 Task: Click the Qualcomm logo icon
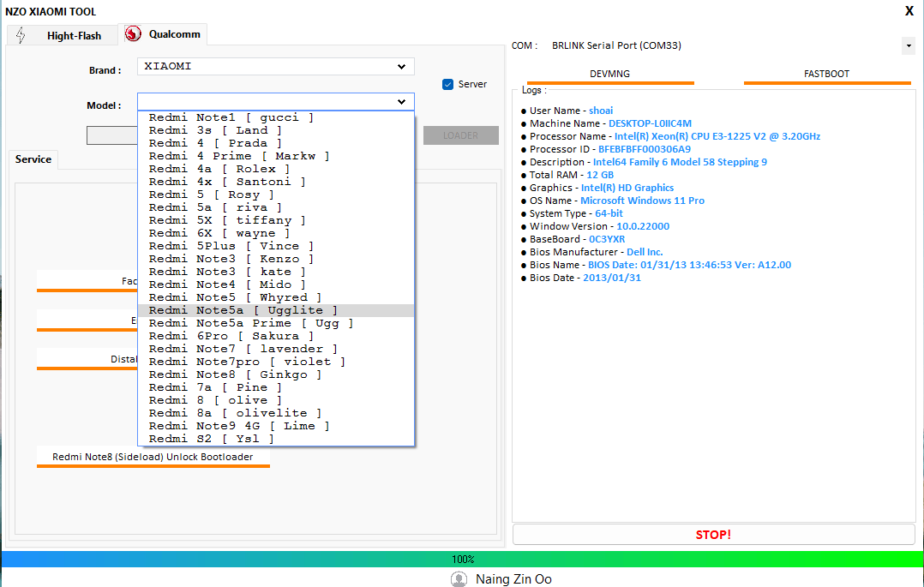pyautogui.click(x=135, y=34)
